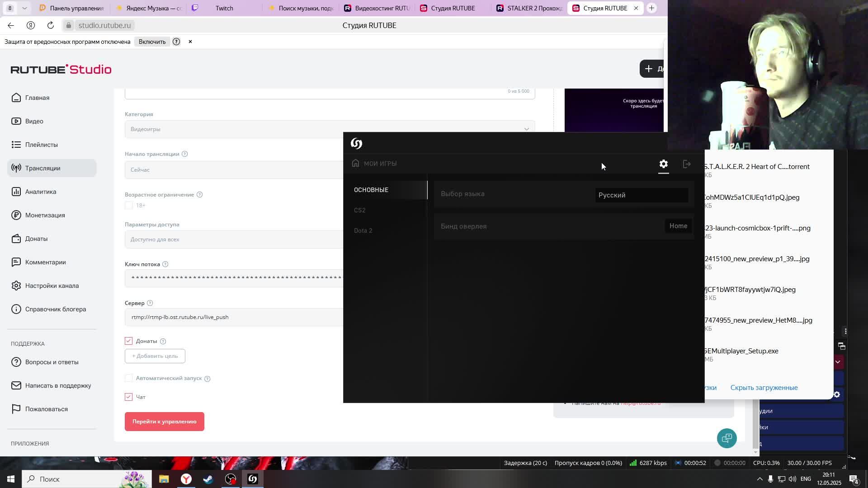This screenshot has width=868, height=488.
Task: Show help icon next to Сервер
Action: [150, 303]
